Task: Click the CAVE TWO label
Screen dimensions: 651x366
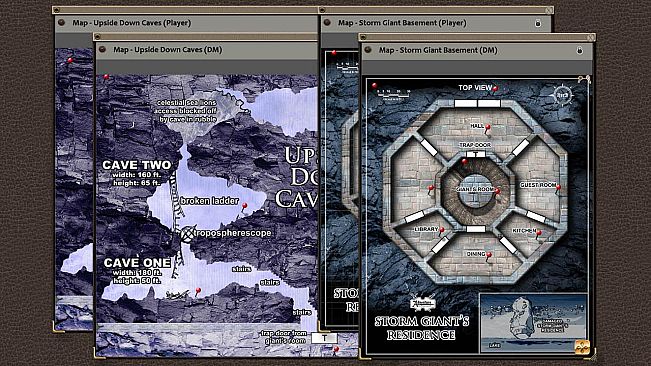Action: coord(137,165)
